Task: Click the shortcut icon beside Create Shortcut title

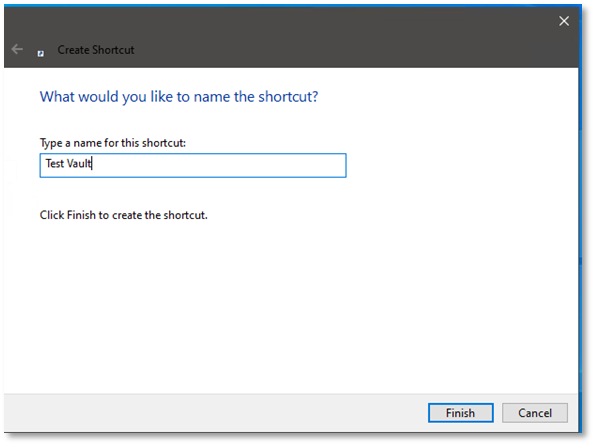Action: (x=41, y=53)
